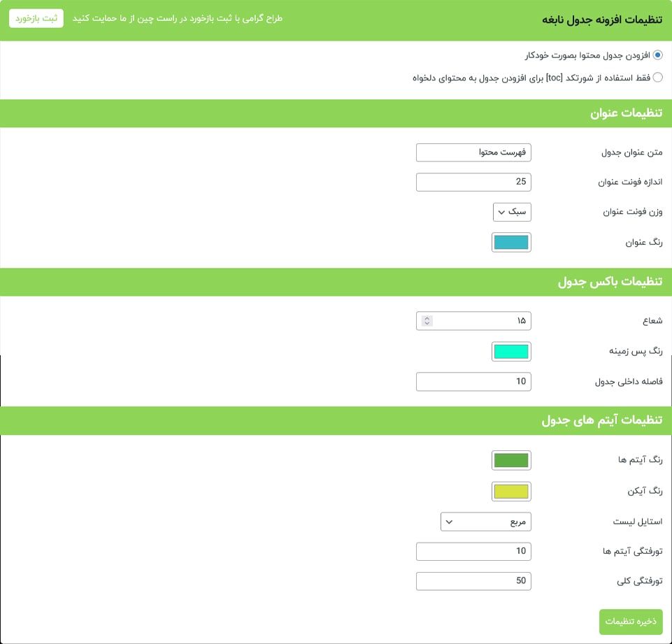672x644 pixels.
Task: Click the ثبت بازخورد feedback button
Action: (x=36, y=18)
